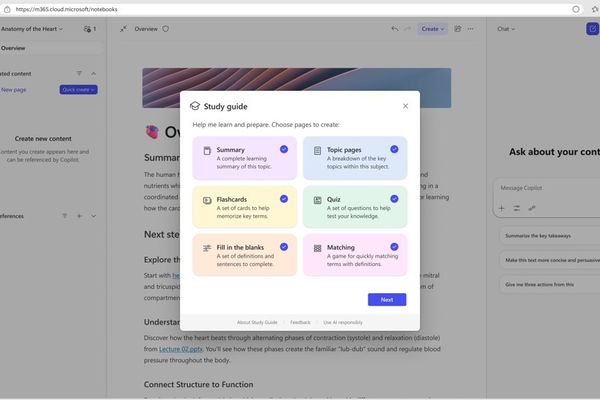
Task: Click the collapse pane arrows icon
Action: click(123, 29)
